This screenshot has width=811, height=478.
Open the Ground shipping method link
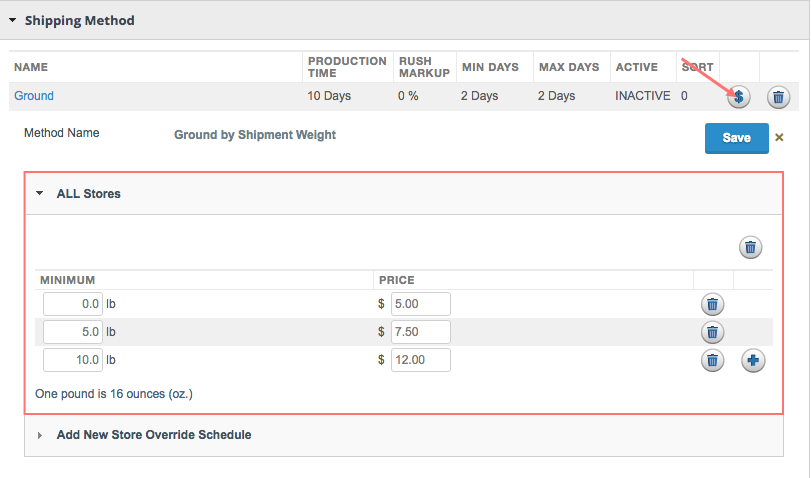(34, 96)
